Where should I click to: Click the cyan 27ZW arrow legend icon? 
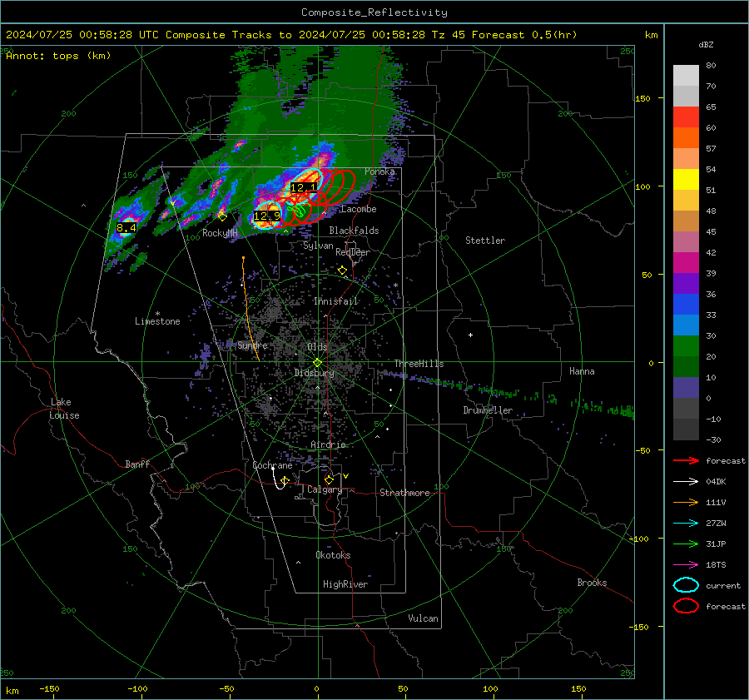click(x=686, y=524)
